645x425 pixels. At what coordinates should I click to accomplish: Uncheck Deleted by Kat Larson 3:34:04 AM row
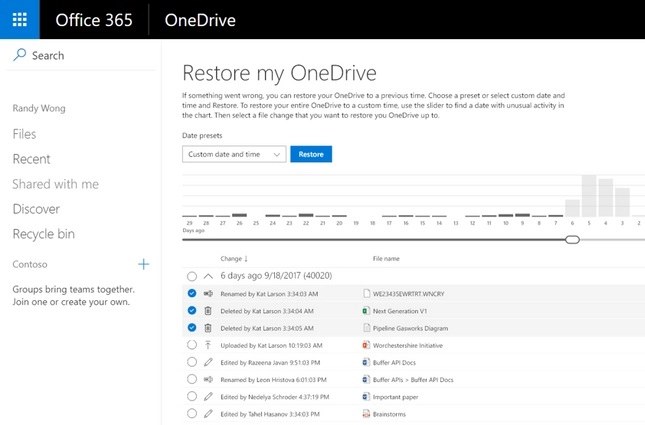[192, 311]
